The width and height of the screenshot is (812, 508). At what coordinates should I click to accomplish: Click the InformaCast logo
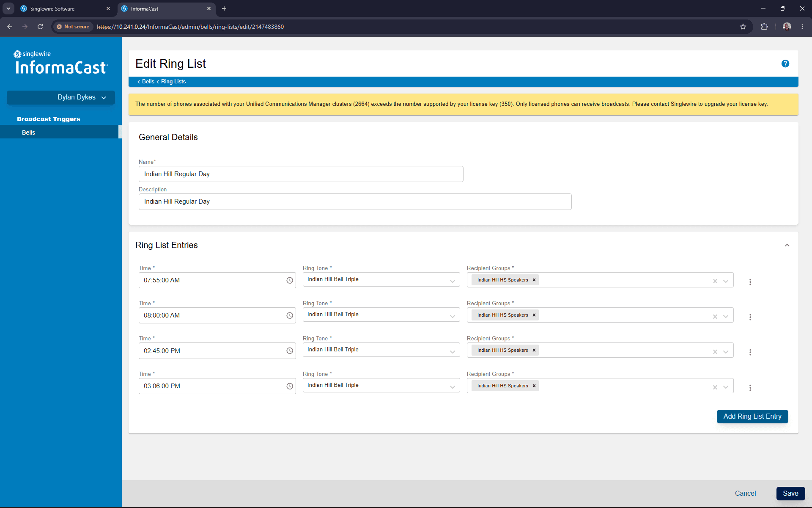click(61, 63)
